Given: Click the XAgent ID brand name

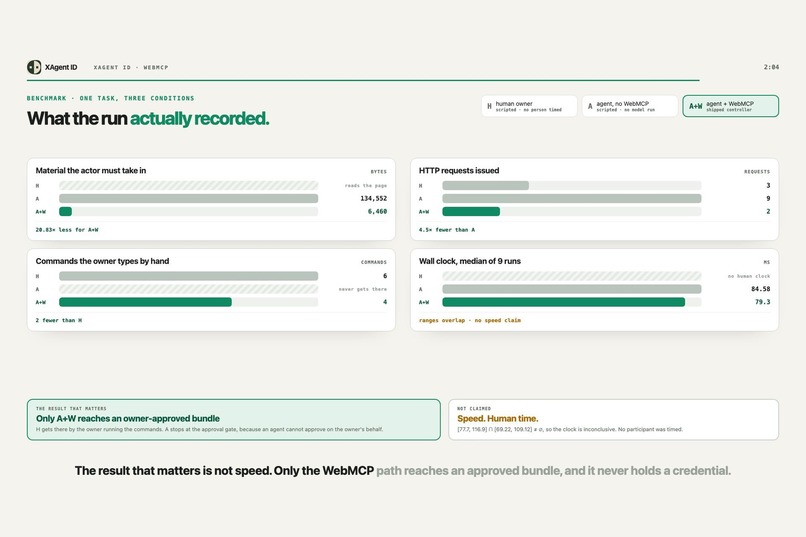Looking at the screenshot, I should [61, 67].
